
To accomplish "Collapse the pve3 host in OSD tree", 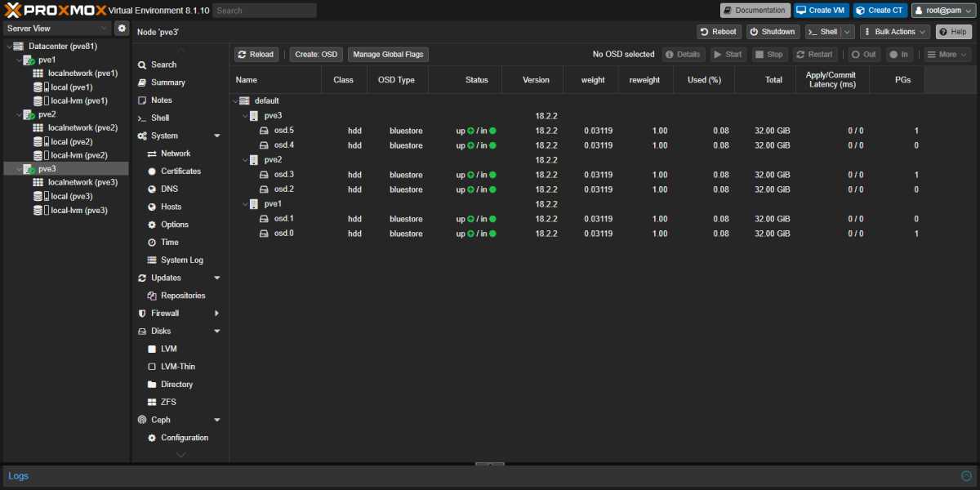I will [x=244, y=116].
